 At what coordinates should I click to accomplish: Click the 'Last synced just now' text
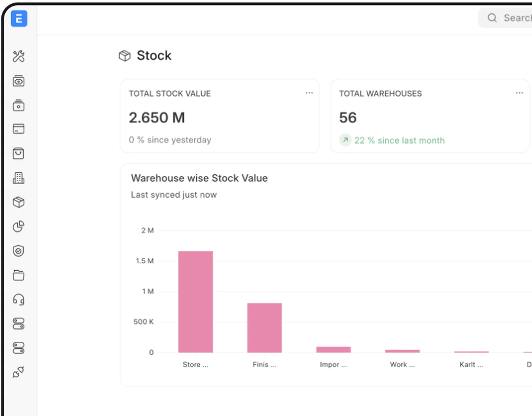click(174, 195)
